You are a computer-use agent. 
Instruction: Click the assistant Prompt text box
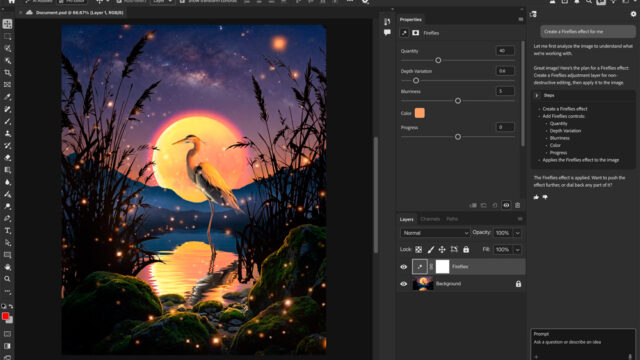tap(583, 344)
